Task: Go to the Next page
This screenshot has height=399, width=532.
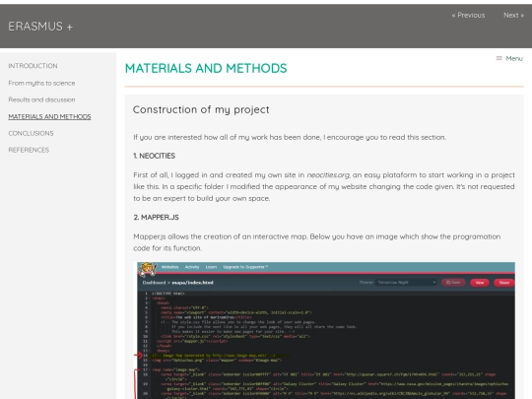Action: 513,15
